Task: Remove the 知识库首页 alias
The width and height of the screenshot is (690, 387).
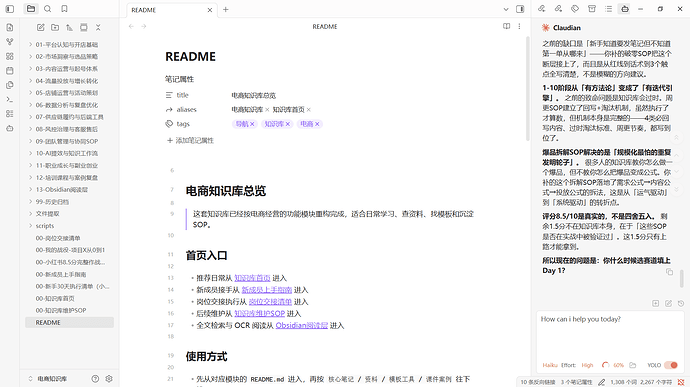Action: pyautogui.click(x=308, y=110)
